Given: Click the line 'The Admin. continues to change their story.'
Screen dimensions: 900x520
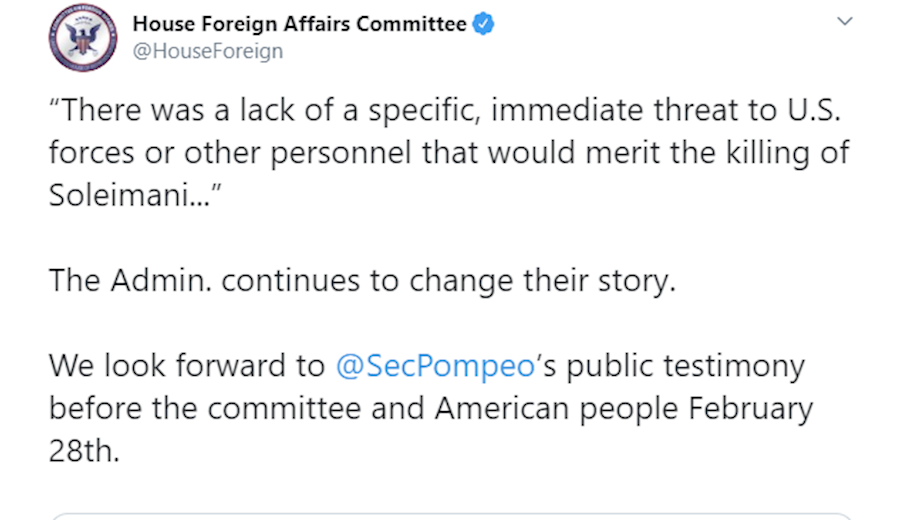Looking at the screenshot, I should pyautogui.click(x=363, y=281).
